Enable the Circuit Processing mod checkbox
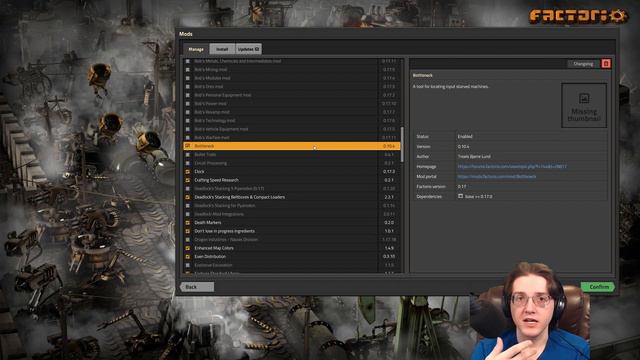The width and height of the screenshot is (640, 360). 188,163
